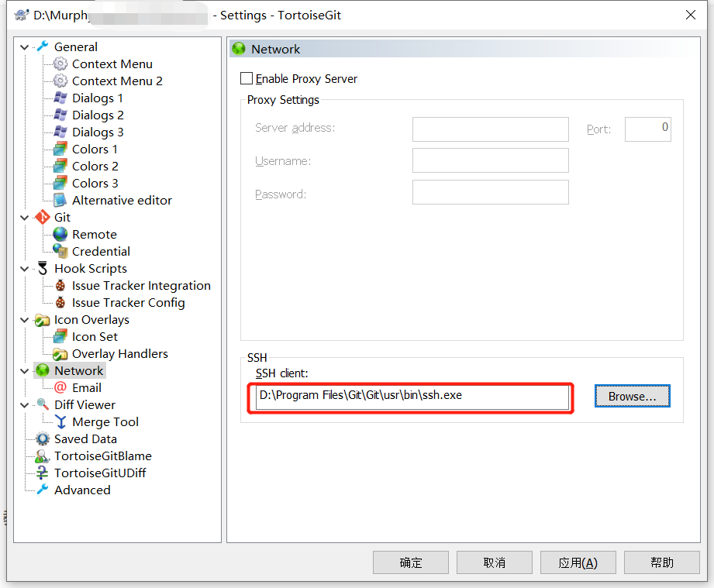This screenshot has width=714, height=588.
Task: Click the Alternative editor notepad icon
Action: tap(60, 200)
